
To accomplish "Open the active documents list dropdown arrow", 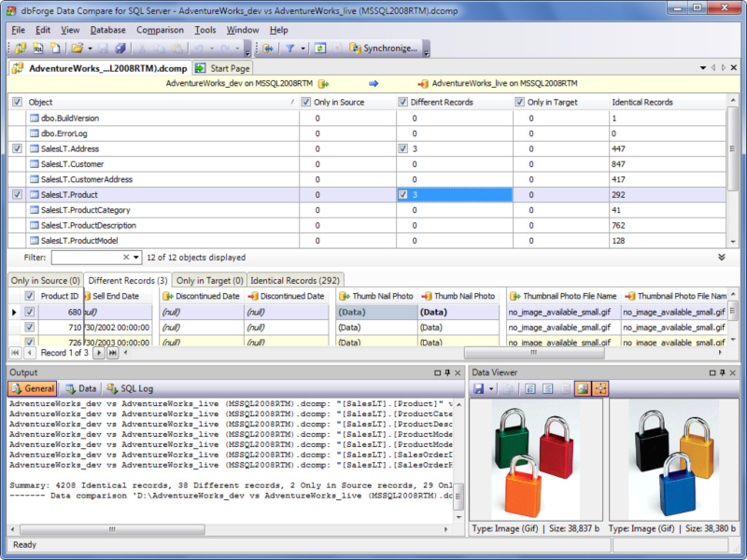I will pyautogui.click(x=703, y=67).
